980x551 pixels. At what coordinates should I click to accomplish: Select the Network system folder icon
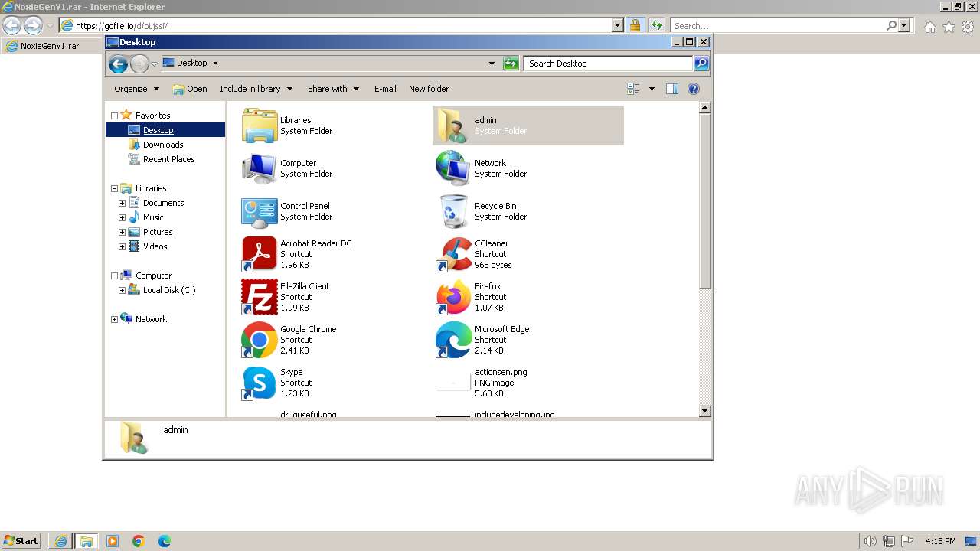454,168
